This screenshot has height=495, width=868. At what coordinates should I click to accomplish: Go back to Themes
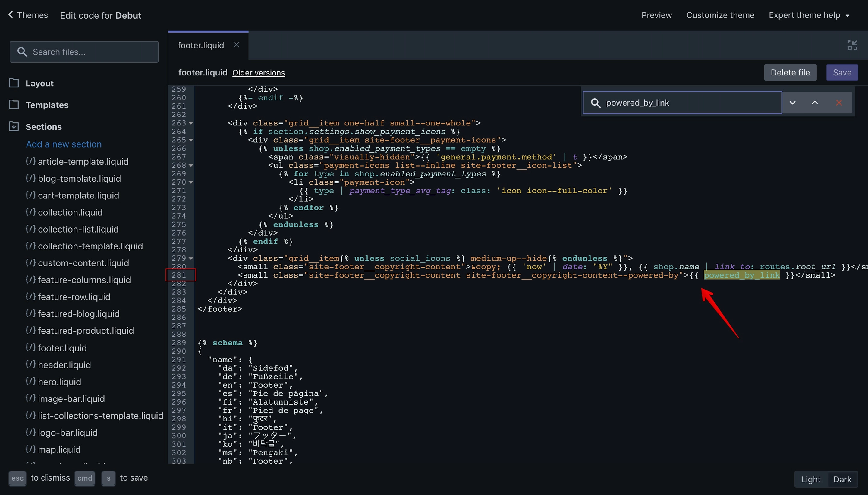(28, 15)
